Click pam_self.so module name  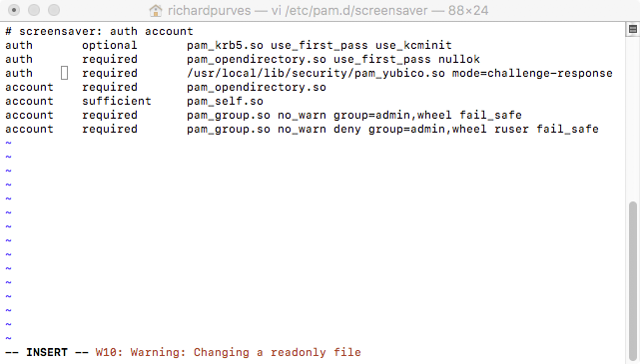pyautogui.click(x=225, y=101)
